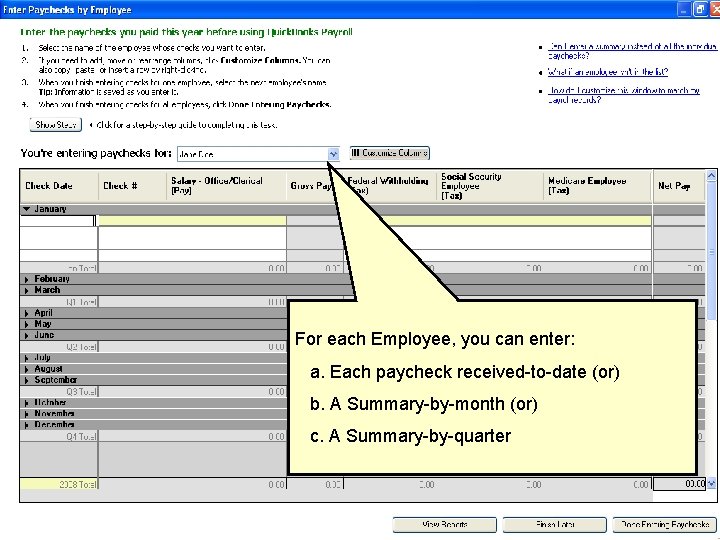This screenshot has height=540, width=720.
Task: Expand the October month group
Action: 27,403
